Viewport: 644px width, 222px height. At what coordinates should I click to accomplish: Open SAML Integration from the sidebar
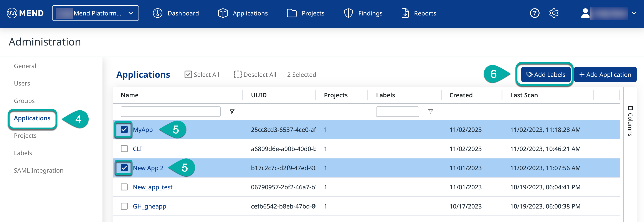click(x=38, y=170)
